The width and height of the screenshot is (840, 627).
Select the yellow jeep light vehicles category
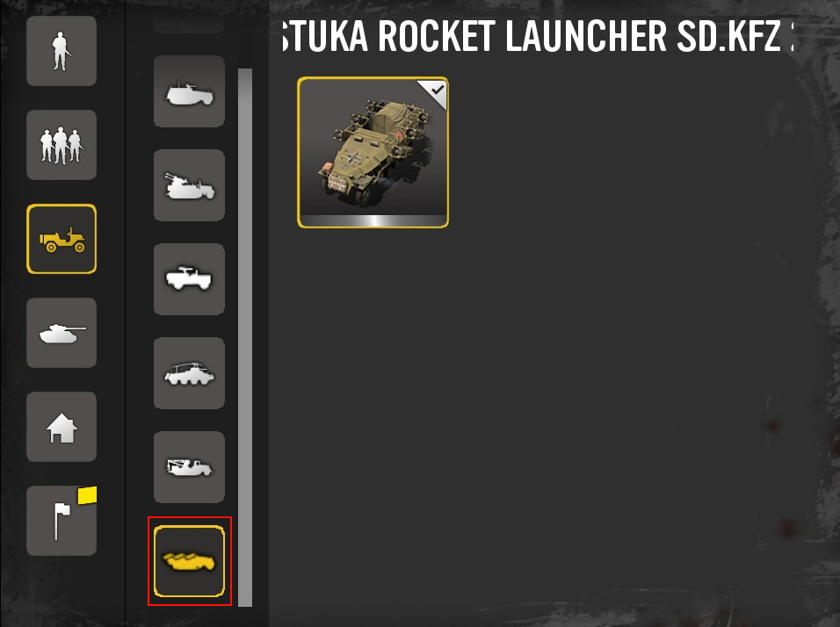coord(62,239)
